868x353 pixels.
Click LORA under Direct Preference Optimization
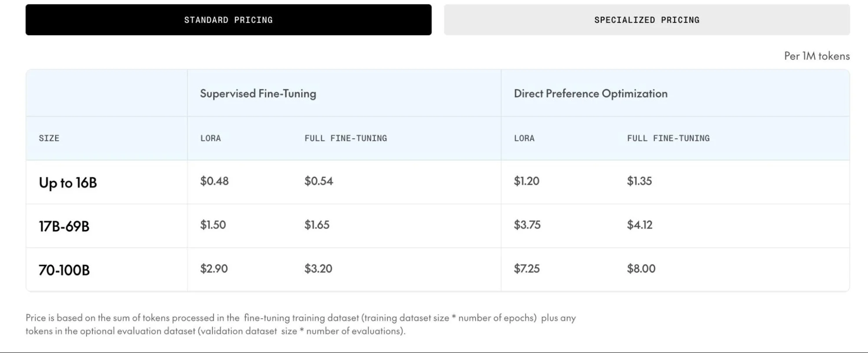pyautogui.click(x=524, y=138)
